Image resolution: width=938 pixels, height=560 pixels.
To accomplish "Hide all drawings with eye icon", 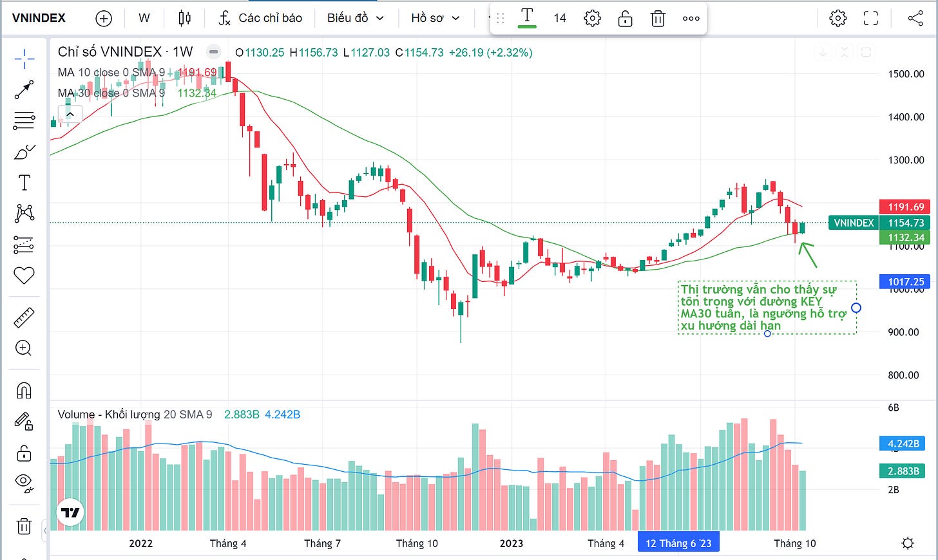I will pos(24,482).
